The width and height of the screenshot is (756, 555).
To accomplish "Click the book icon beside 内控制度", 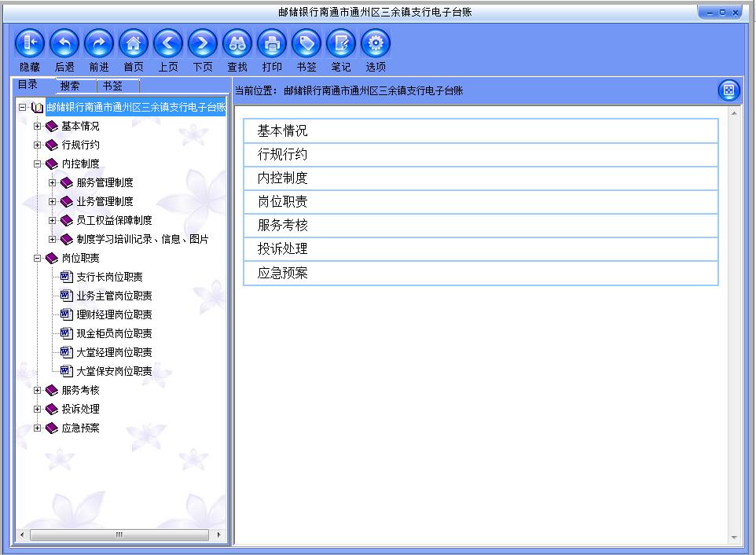I will (x=52, y=164).
